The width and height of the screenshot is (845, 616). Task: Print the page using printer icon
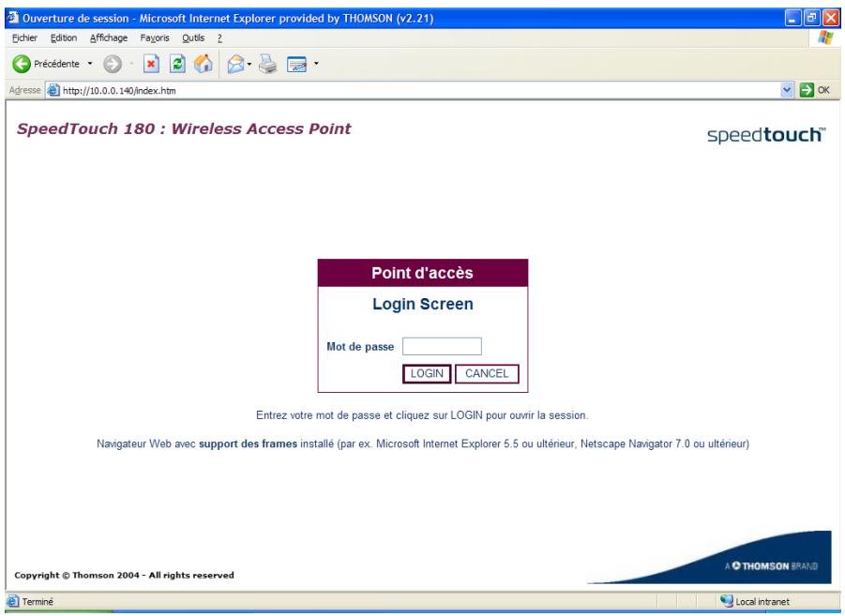tap(268, 64)
